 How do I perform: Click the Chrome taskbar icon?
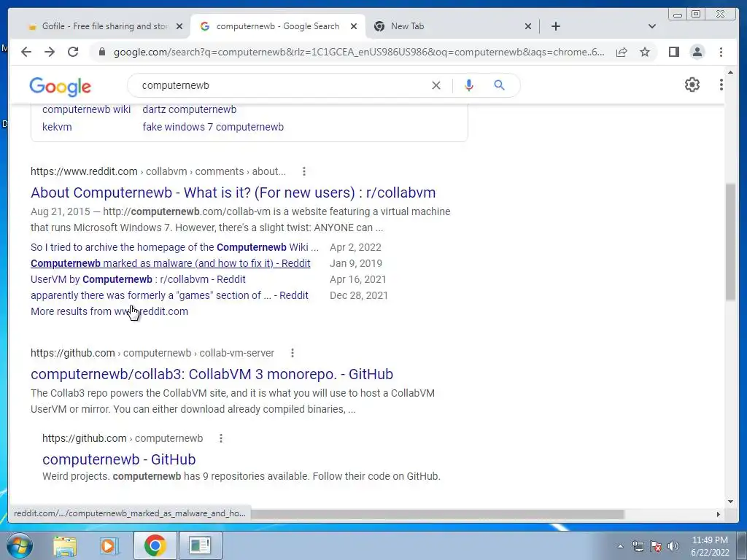click(155, 545)
